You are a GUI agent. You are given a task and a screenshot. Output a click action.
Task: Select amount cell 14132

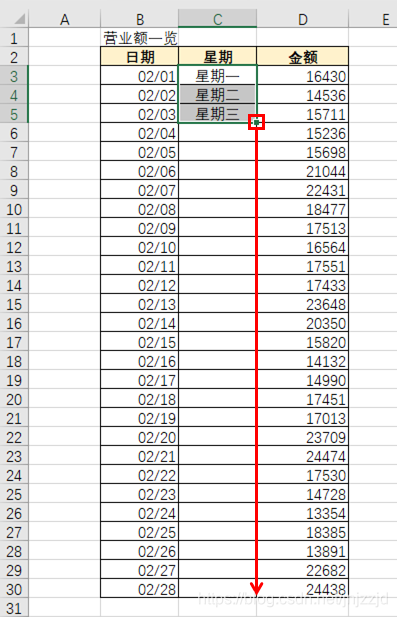(303, 361)
